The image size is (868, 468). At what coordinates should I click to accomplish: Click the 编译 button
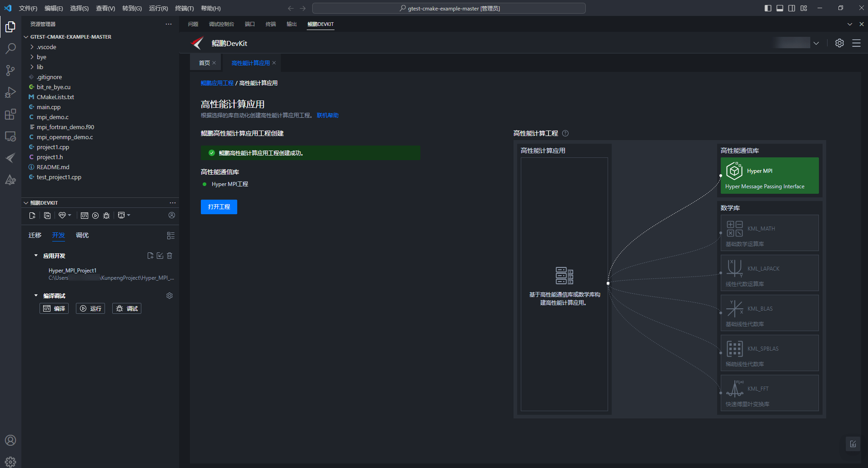point(54,308)
